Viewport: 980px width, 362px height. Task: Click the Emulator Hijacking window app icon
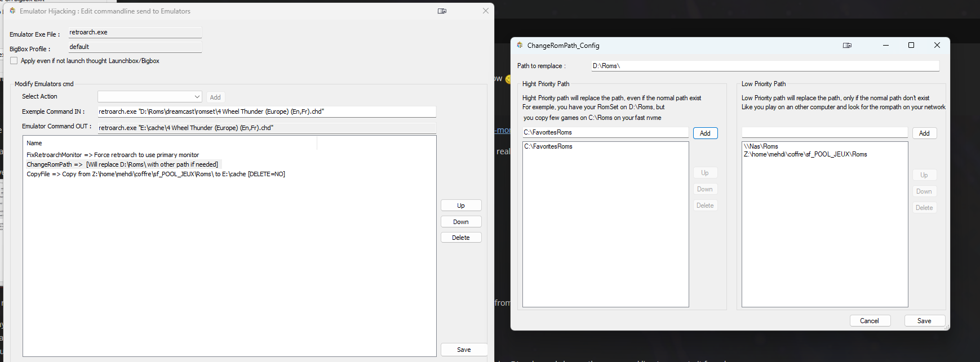(12, 11)
